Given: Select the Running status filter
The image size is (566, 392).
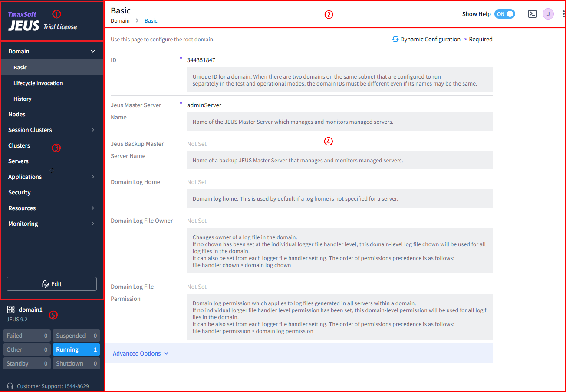Looking at the screenshot, I should point(76,349).
